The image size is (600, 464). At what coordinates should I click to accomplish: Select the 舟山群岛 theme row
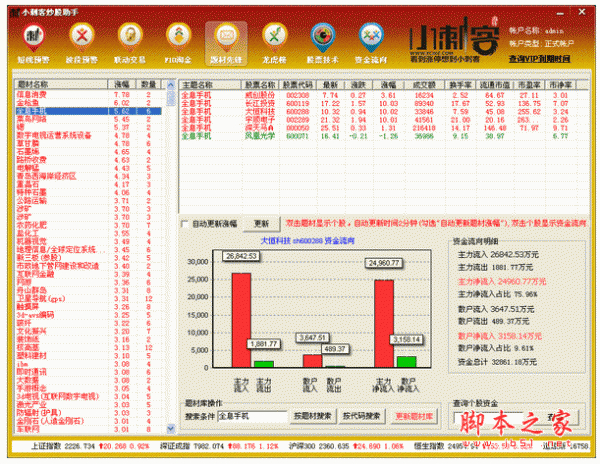88,290
